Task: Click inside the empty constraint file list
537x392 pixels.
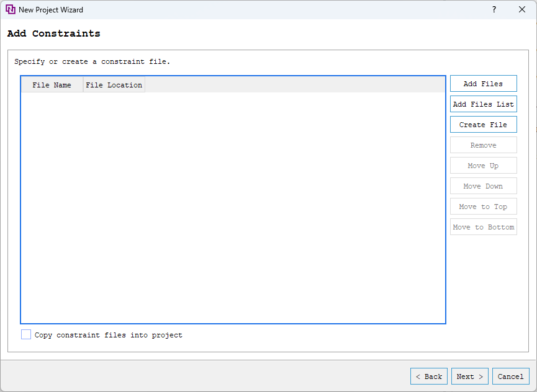Action: 233,205
